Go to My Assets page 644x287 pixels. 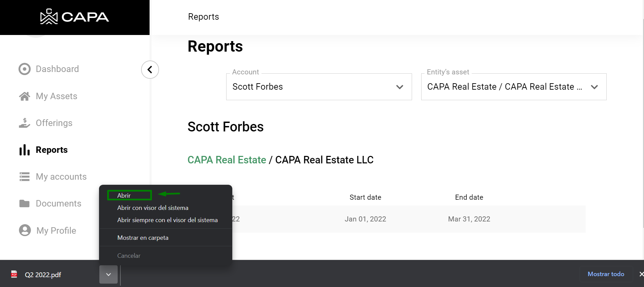(57, 96)
